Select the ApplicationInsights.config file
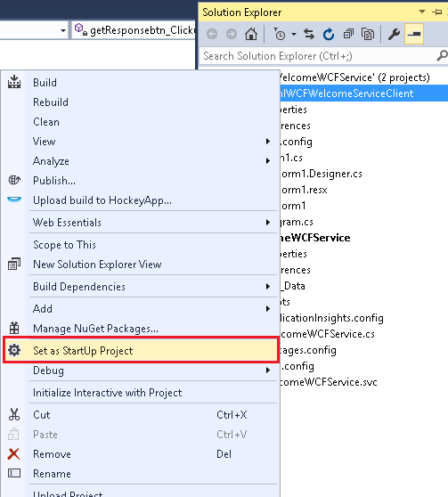Viewport: 448px width, 497px height. pos(332,318)
